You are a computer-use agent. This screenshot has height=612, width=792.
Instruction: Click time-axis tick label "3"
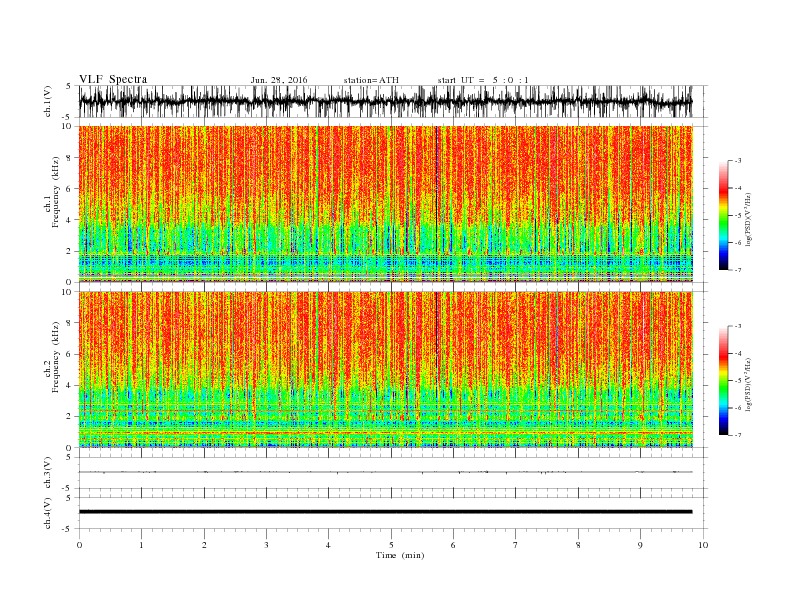point(266,545)
